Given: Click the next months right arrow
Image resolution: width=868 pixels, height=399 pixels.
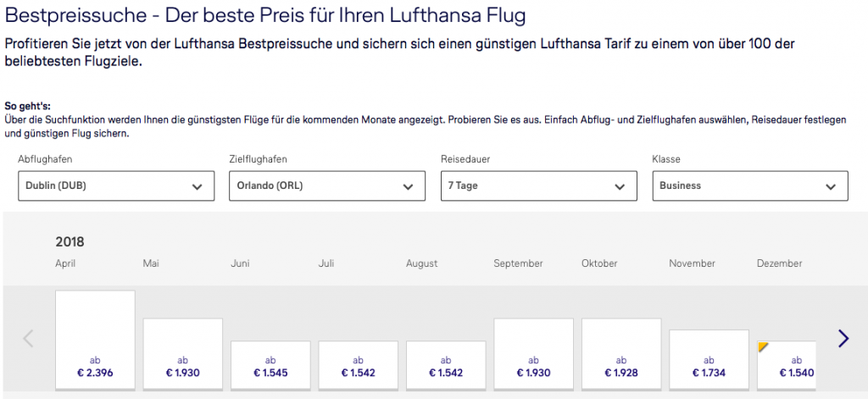Looking at the screenshot, I should click(843, 339).
